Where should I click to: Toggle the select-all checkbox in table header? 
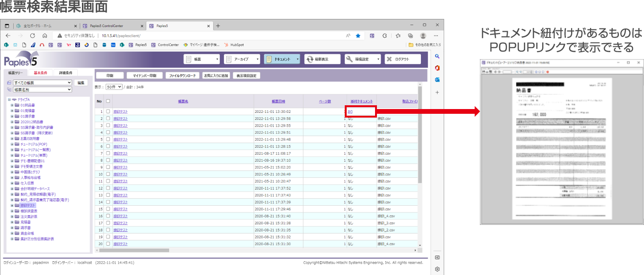108,101
